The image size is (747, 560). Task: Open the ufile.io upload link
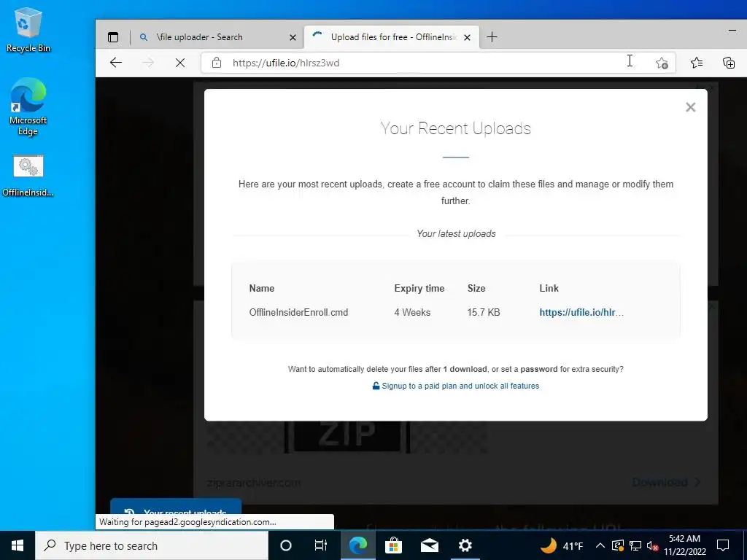pyautogui.click(x=581, y=312)
